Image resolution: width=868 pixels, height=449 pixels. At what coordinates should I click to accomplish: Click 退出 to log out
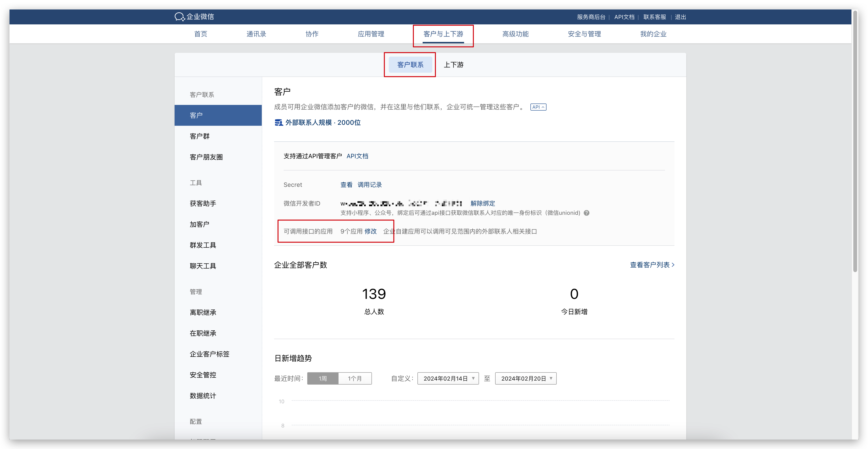click(x=680, y=17)
